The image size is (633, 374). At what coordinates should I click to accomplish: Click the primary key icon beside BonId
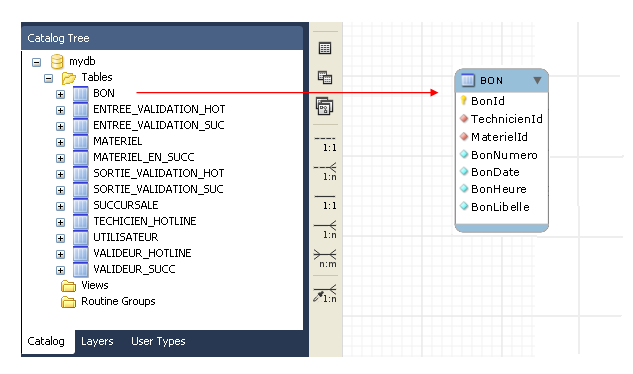[x=463, y=101]
